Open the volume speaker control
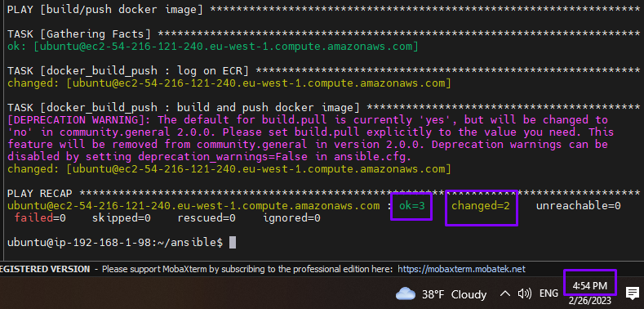The width and height of the screenshot is (644, 309). point(525,293)
